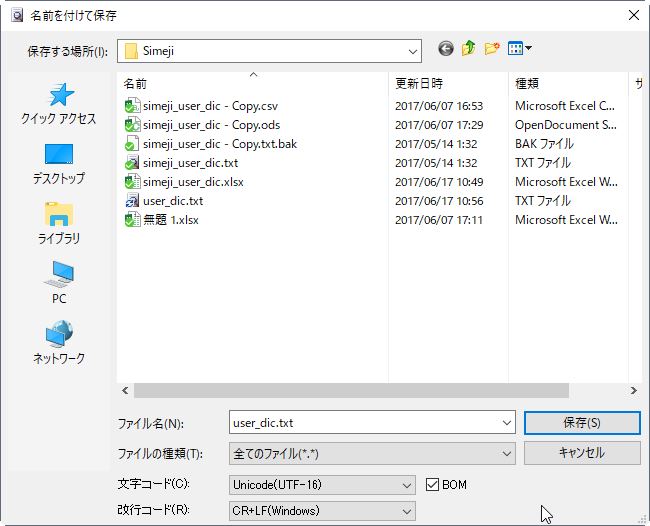The width and height of the screenshot is (650, 526).
Task: Click icon of simeji_user_dic - Copy.ods
Action: coord(132,125)
